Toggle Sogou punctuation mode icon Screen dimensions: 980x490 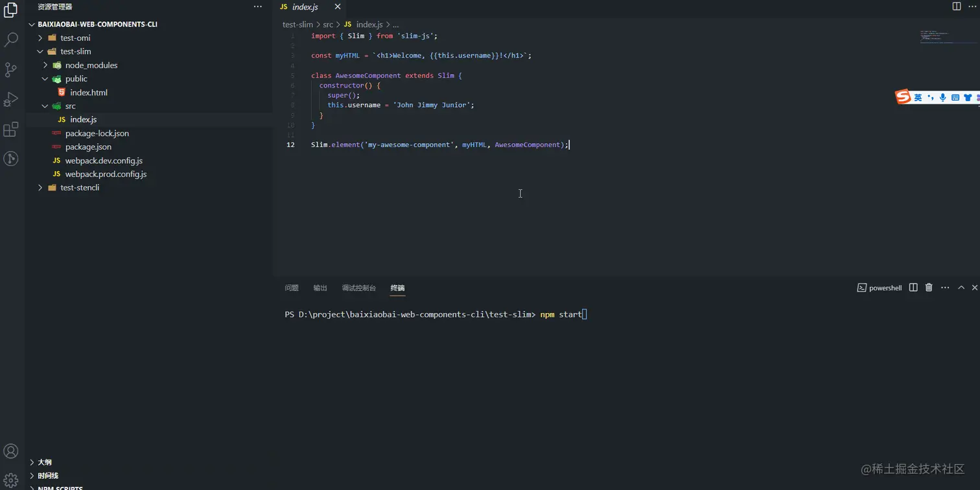[931, 97]
